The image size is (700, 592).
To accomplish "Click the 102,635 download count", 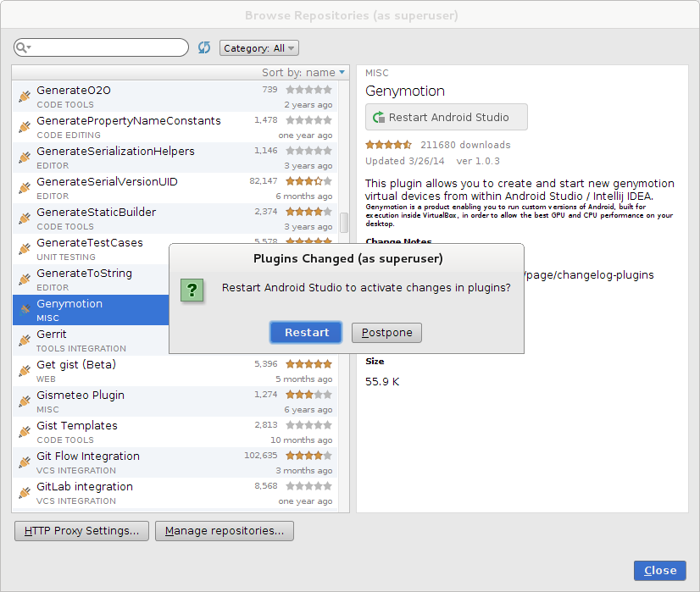I will tap(261, 456).
